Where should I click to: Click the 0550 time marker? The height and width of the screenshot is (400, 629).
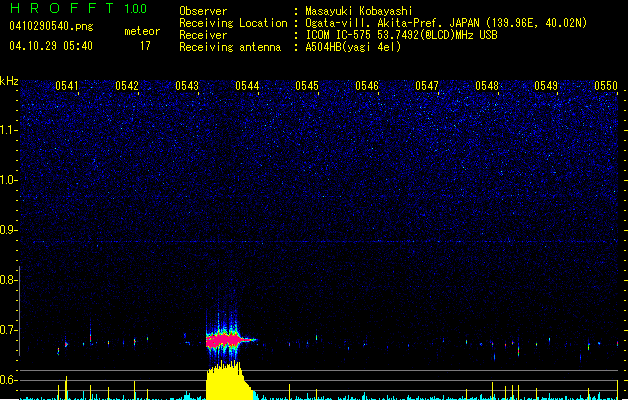point(606,87)
